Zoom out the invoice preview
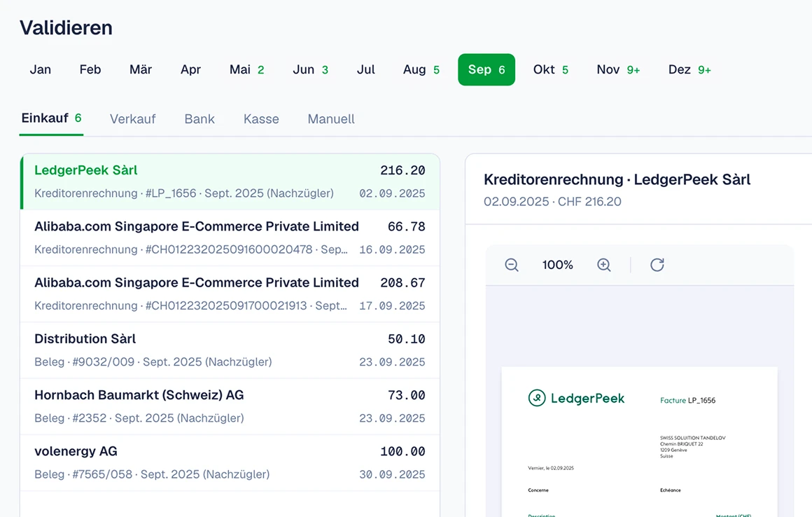The height and width of the screenshot is (517, 812). click(511, 265)
